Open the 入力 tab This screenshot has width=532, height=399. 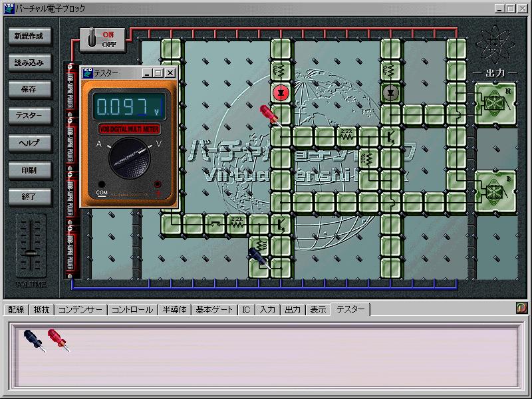pos(267,310)
